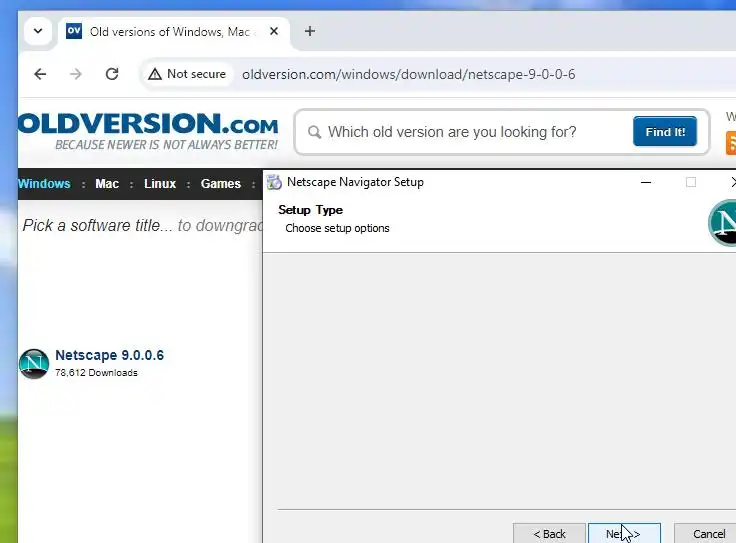Proceed with Next in setup wizard

tap(624, 533)
